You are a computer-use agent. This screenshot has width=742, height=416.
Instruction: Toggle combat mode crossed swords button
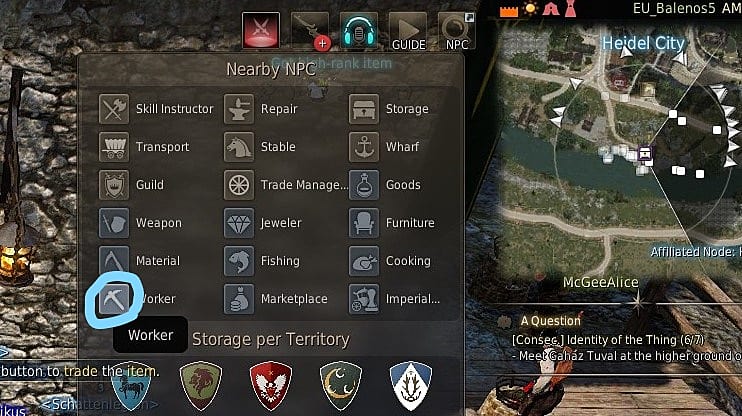(260, 31)
